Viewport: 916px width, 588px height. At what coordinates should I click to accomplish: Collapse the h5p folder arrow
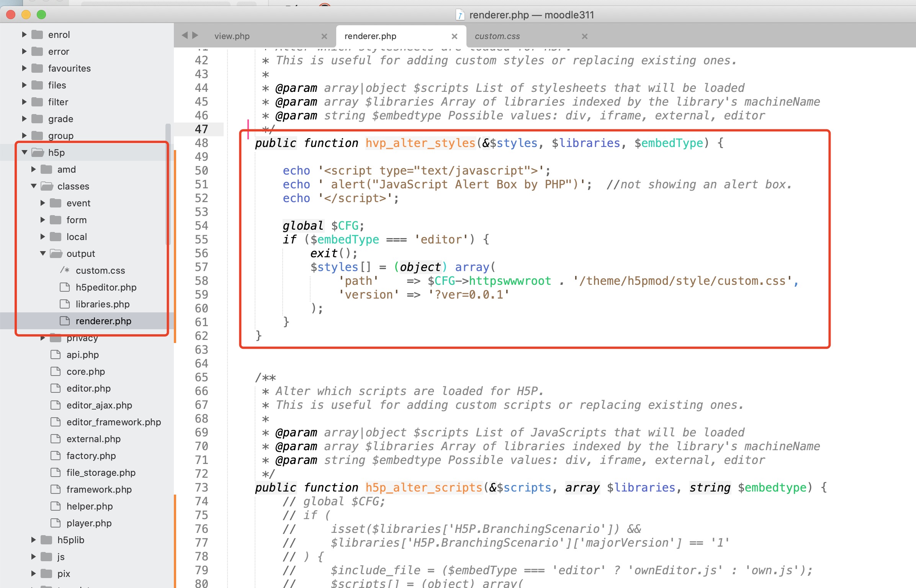(24, 153)
